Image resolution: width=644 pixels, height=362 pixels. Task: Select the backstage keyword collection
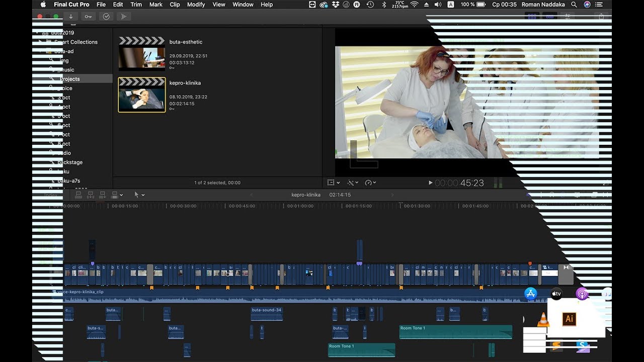(69, 162)
